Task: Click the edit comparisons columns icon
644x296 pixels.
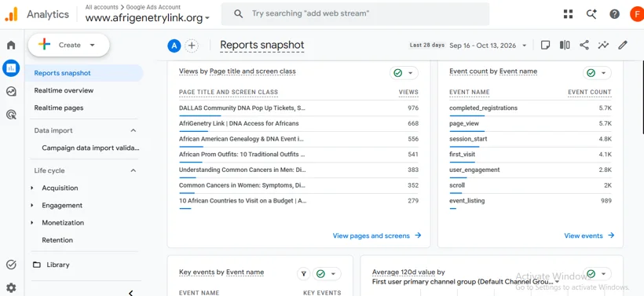Action: pyautogui.click(x=565, y=46)
